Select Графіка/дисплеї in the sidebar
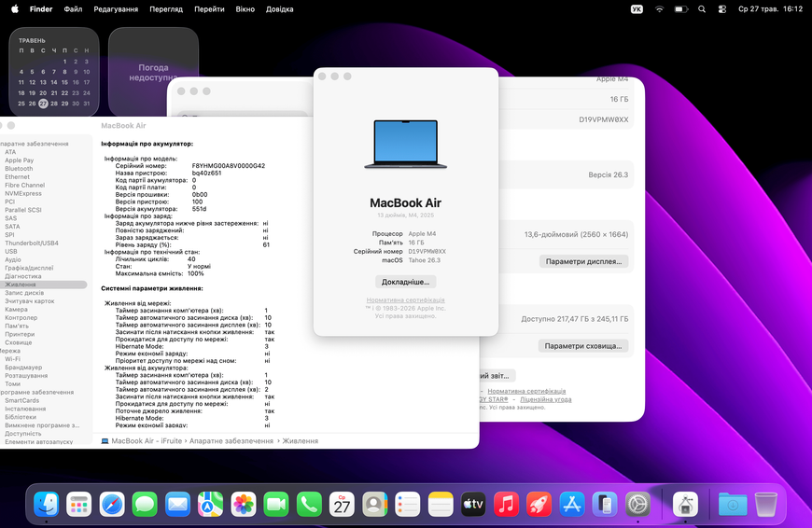The image size is (812, 528). 29,268
